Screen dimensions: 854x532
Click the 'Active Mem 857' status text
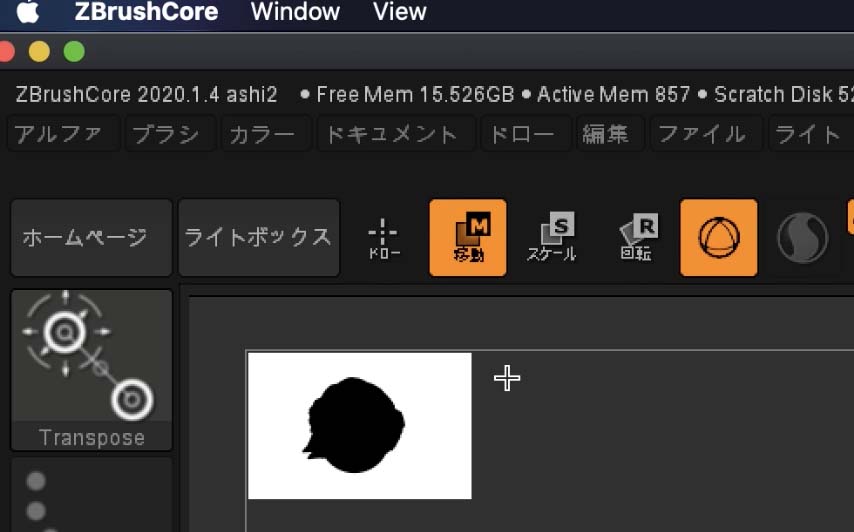coord(614,95)
